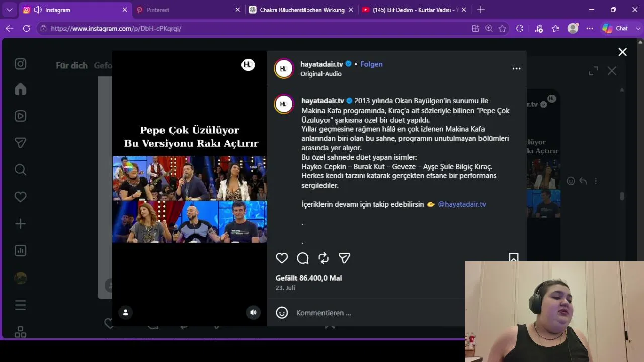The image size is (644, 362).
Task: Refresh the Instagram page
Action: pyautogui.click(x=27, y=29)
